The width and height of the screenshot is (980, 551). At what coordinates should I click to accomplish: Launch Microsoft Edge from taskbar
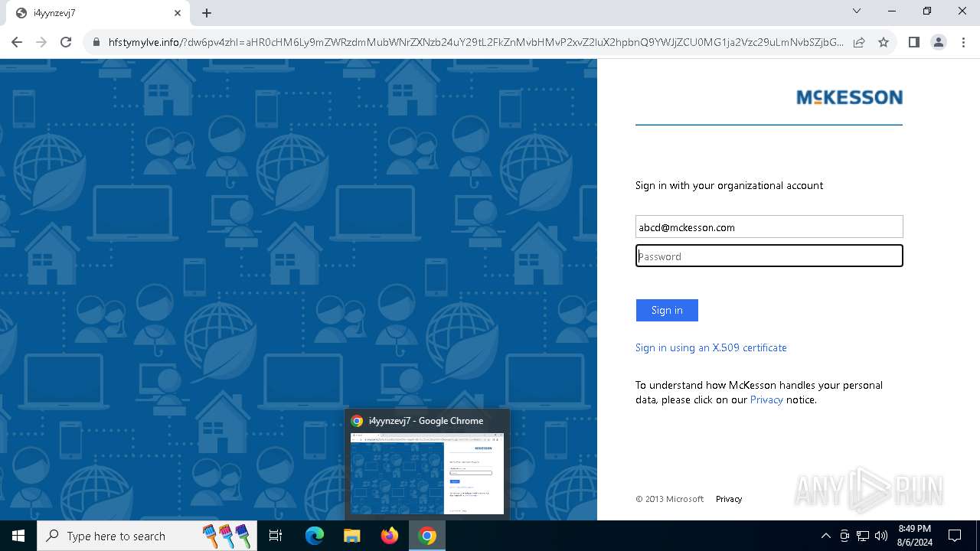click(x=315, y=536)
